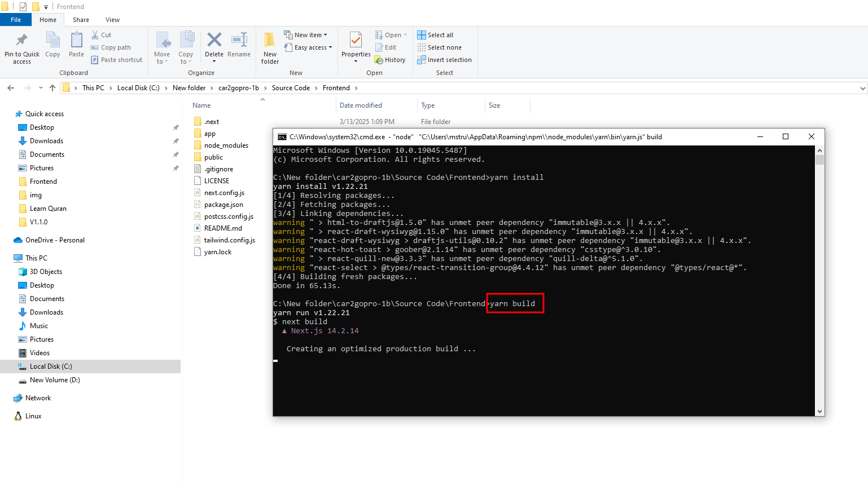868x486 pixels.
Task: Select the yarn.lock file
Action: tap(218, 252)
